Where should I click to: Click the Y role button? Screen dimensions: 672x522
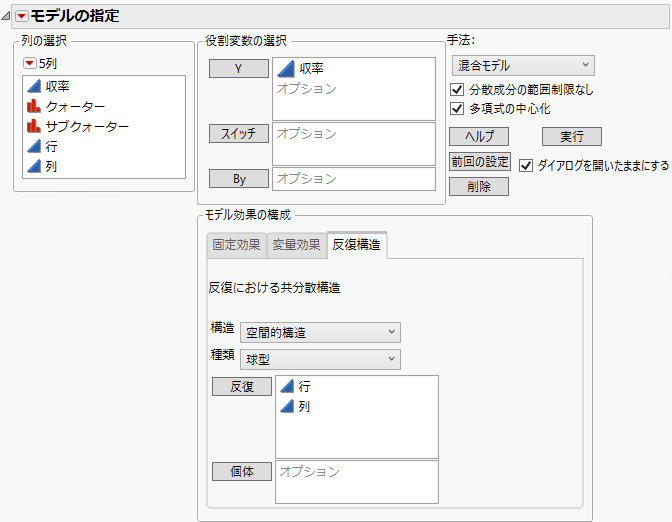click(x=239, y=69)
